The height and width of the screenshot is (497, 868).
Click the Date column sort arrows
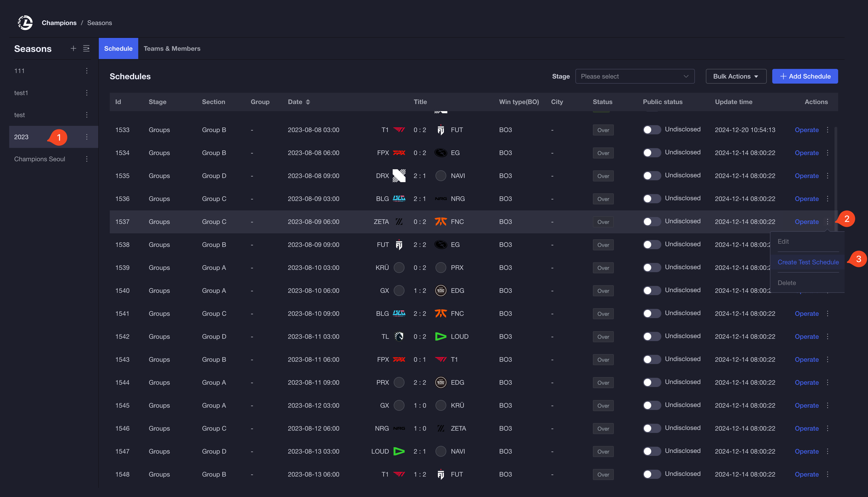coord(308,102)
